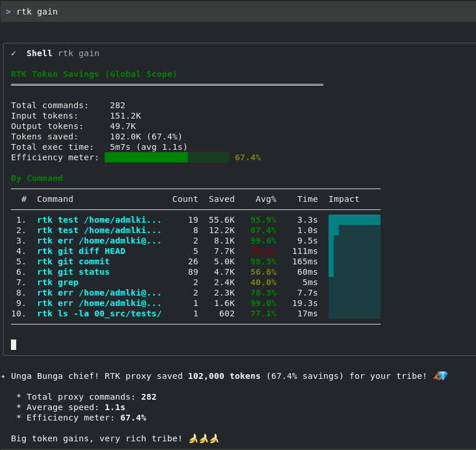The height and width of the screenshot is (450, 476).
Task: Click the 'rtk git commit' command
Action: click(x=73, y=261)
